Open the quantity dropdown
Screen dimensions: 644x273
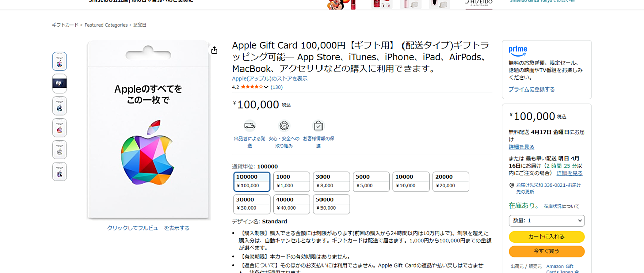[x=546, y=221]
